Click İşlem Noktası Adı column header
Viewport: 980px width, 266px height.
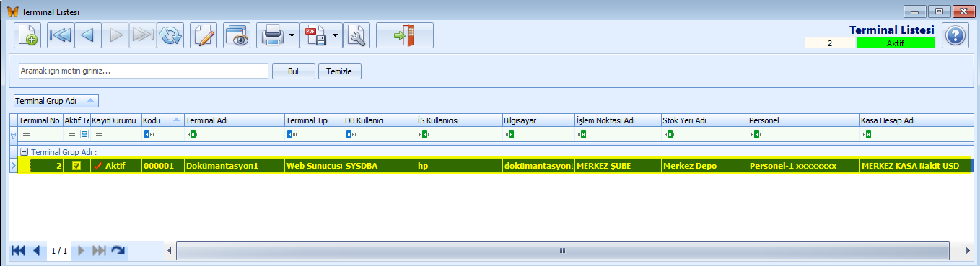tap(618, 120)
